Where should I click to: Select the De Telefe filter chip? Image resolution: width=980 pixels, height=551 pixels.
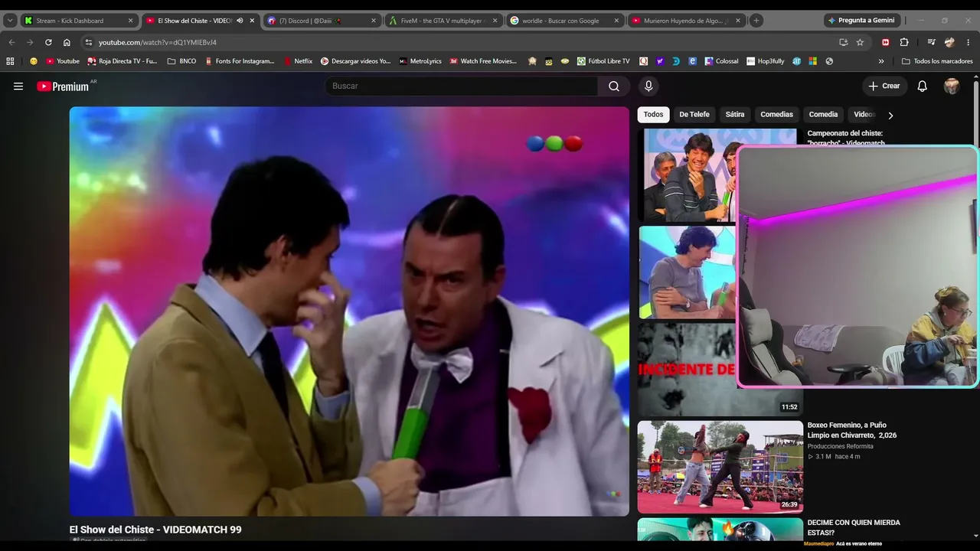pos(694,115)
